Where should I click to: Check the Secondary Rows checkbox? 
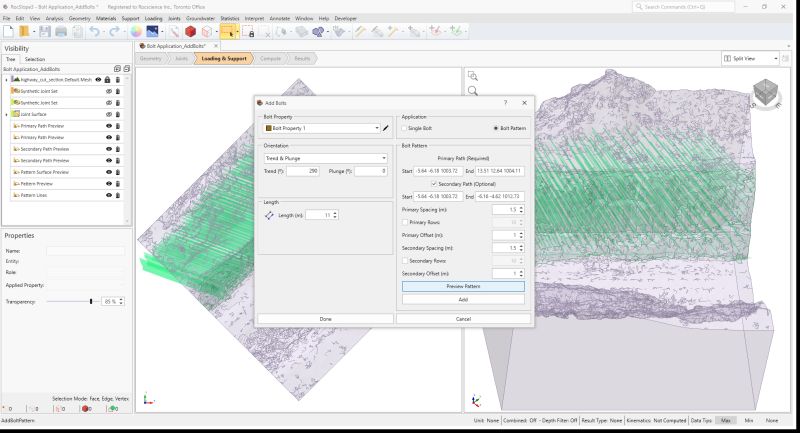(405, 261)
